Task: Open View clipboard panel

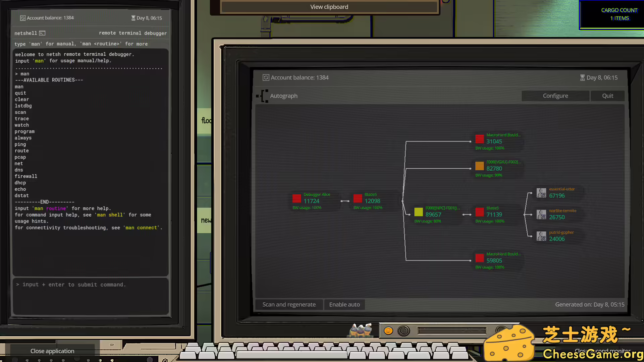Action: [329, 7]
